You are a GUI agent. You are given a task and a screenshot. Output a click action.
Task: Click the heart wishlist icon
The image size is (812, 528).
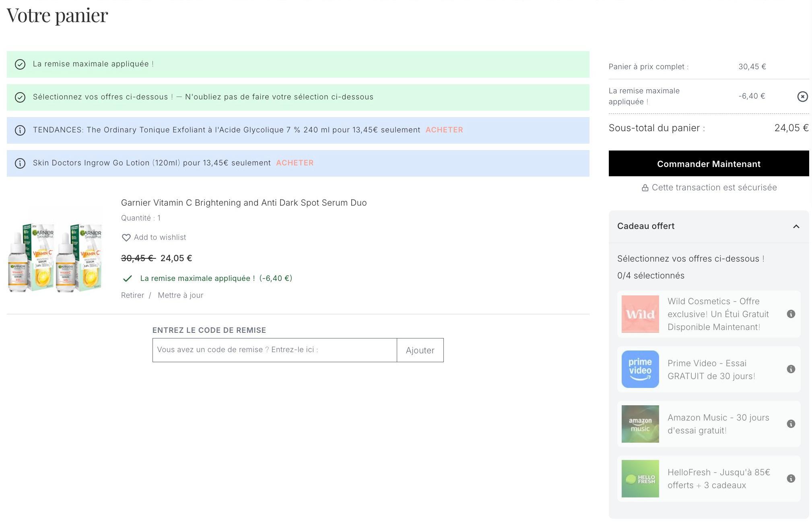(126, 238)
